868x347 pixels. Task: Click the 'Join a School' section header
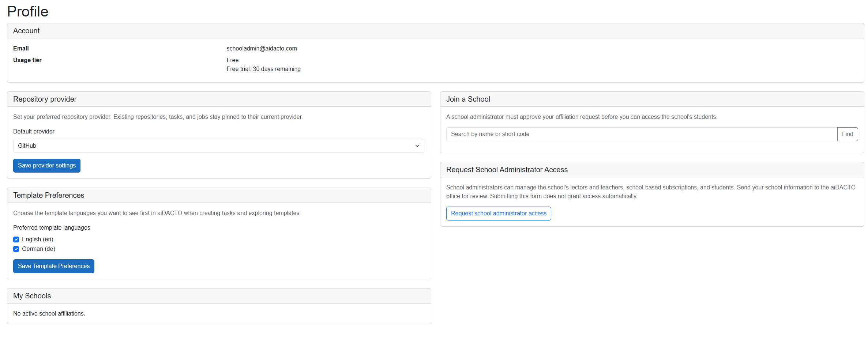click(x=468, y=99)
